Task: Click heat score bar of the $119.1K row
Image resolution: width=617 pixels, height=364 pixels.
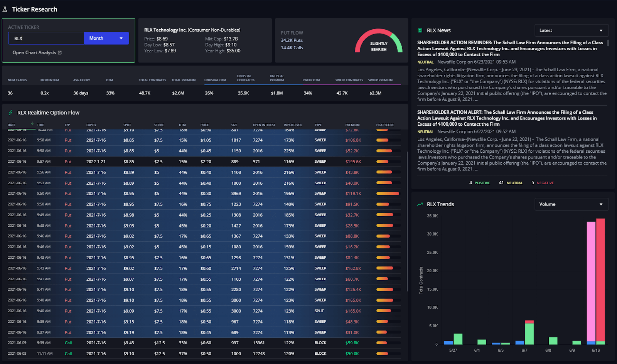Action: (x=388, y=194)
